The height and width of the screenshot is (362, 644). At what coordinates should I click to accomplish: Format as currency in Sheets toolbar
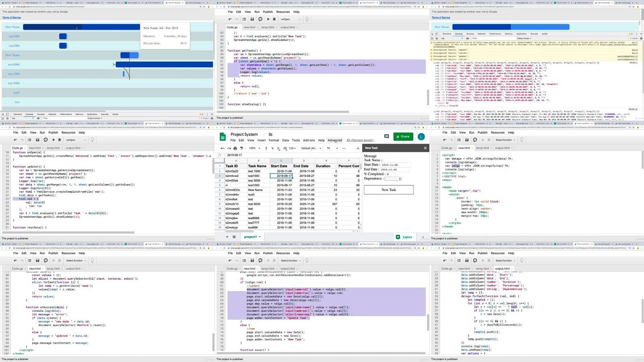[x=266, y=148]
